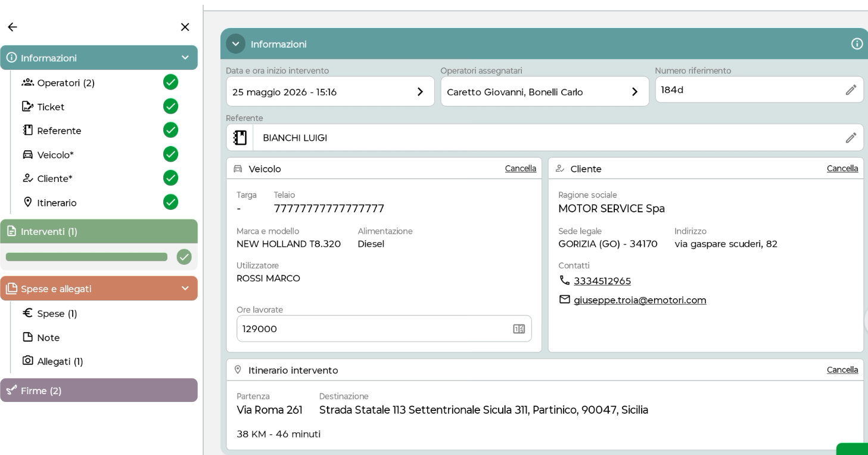Click the camera icon beside Allegati

(x=27, y=360)
